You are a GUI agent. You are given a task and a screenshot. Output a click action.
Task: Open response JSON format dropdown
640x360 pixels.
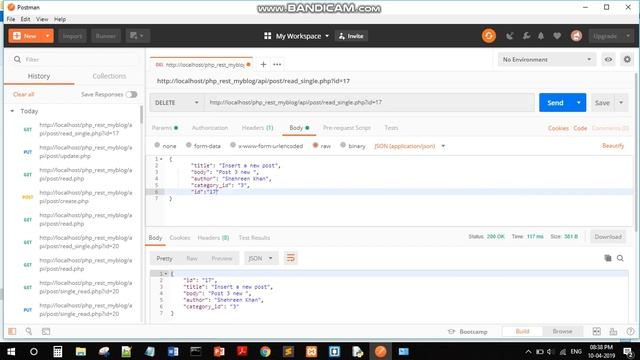(x=260, y=258)
